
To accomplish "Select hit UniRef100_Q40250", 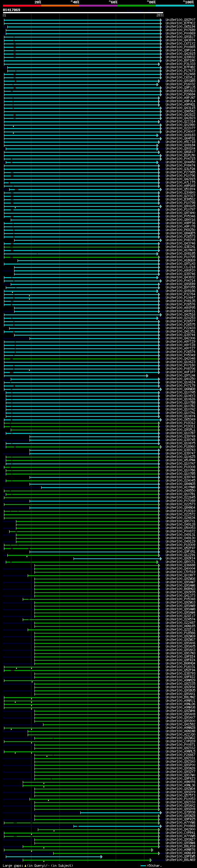I will [180, 379].
